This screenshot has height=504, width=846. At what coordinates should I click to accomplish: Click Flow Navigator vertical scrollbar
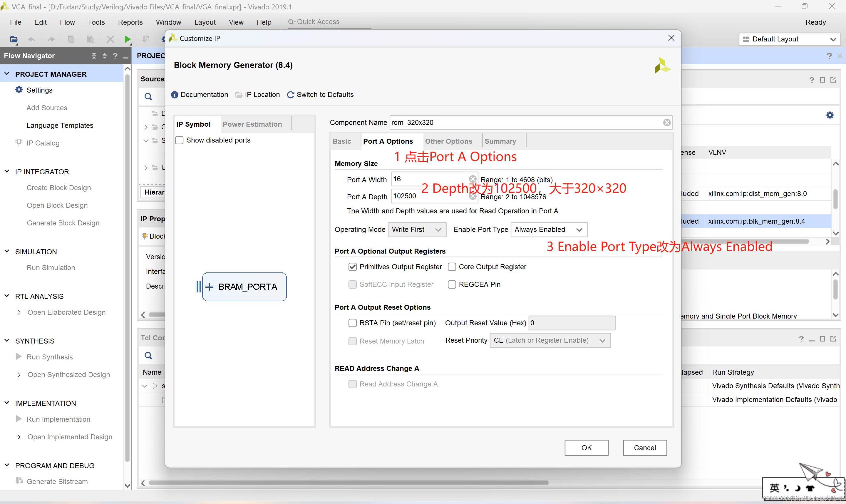(x=127, y=268)
